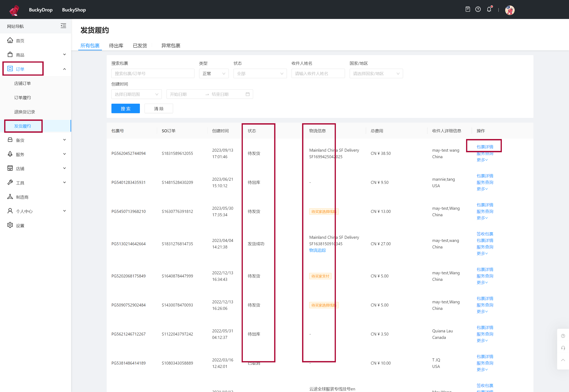Click the store icon beside 店铺
Viewport: 569px width, 392px height.
pos(10,168)
